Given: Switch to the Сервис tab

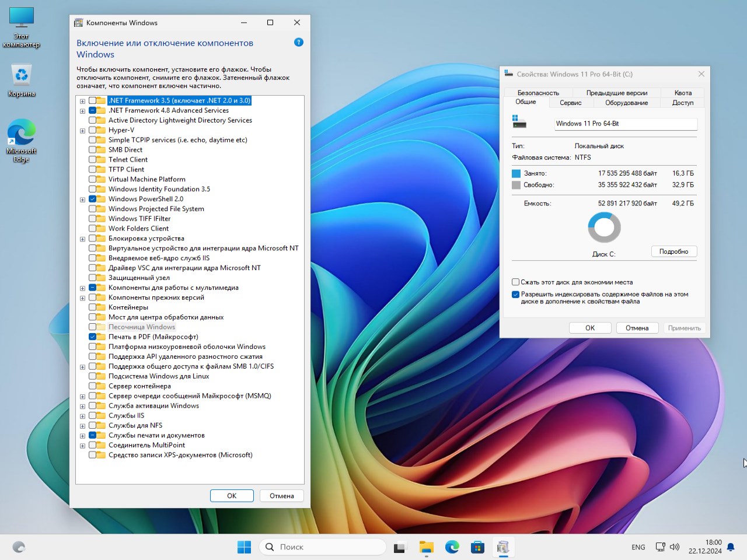Looking at the screenshot, I should pyautogui.click(x=570, y=102).
